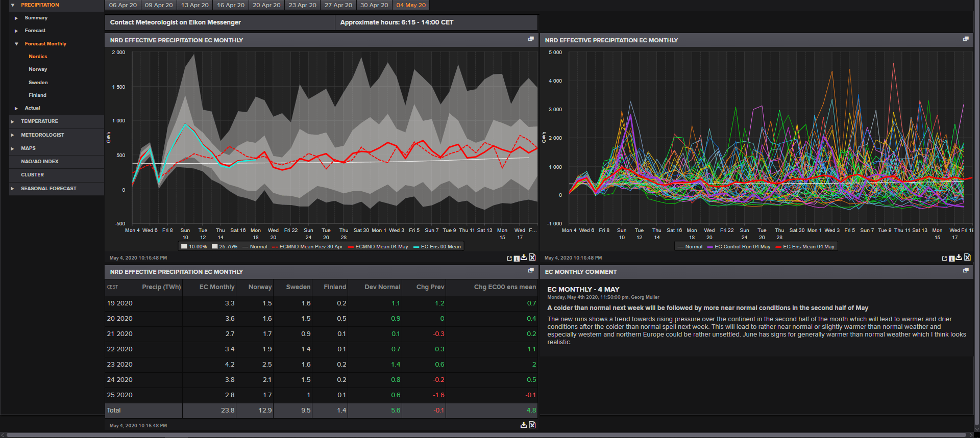Screen dimensions: 980x438
Task: Show info for left precipitation chart
Action: (x=517, y=258)
